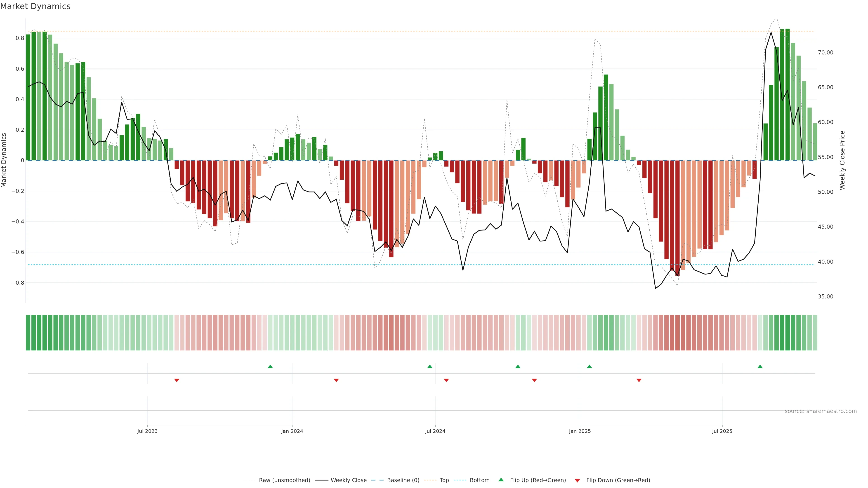Click the source: sharemaestro.com text
Screen dimensions: 868x488
click(821, 411)
